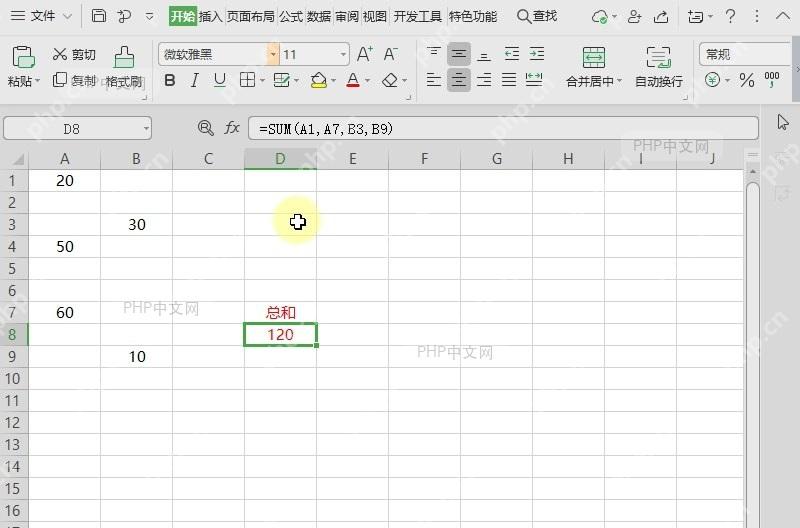
Task: Increase font size with the A+ icon
Action: pos(364,54)
